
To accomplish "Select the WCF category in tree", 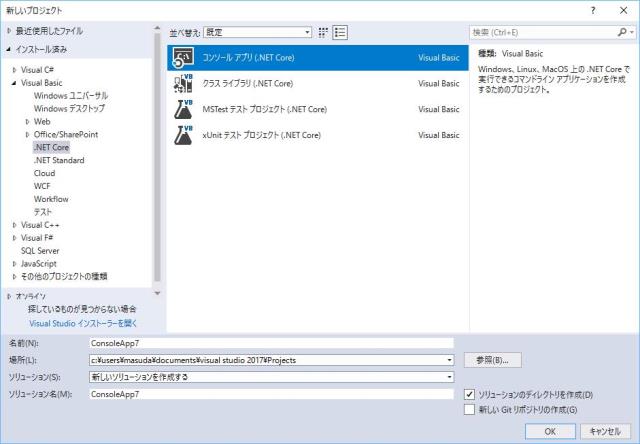I will tap(43, 186).
